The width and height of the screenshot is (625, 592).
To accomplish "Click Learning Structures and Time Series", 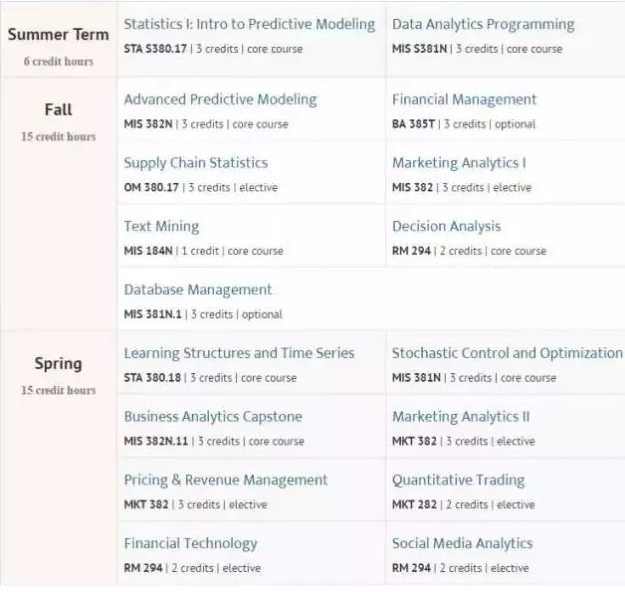I will [x=239, y=353].
